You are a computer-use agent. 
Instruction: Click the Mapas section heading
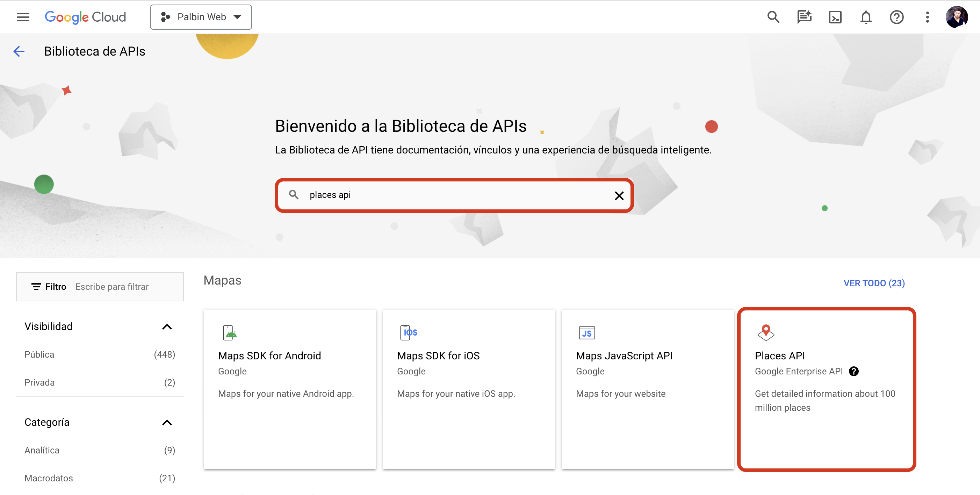click(x=222, y=280)
